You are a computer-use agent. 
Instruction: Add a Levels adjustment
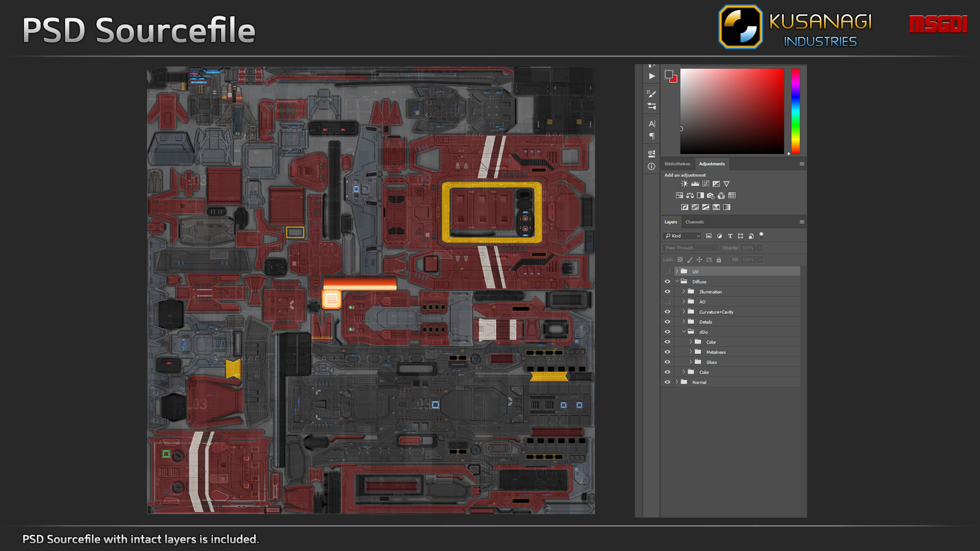click(x=695, y=184)
